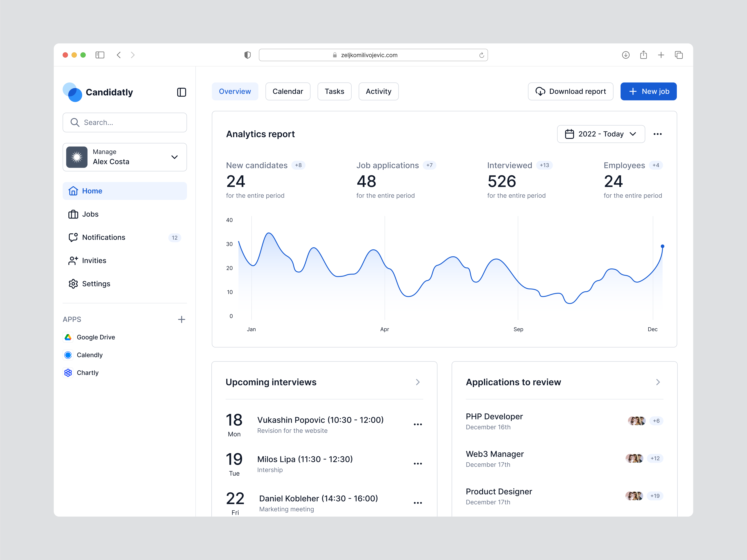
Task: Open Settings via the gear icon
Action: point(73,284)
